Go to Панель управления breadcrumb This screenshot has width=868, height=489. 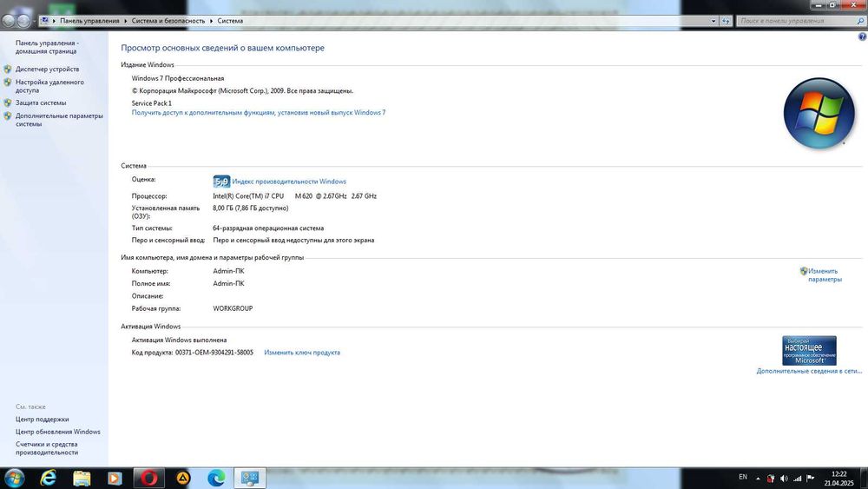coord(89,21)
